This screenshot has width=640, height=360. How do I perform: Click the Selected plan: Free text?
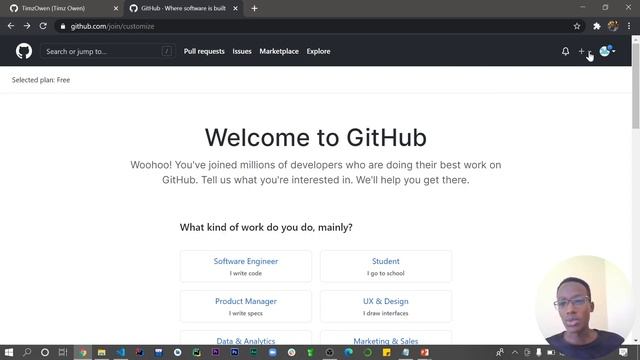click(x=41, y=80)
